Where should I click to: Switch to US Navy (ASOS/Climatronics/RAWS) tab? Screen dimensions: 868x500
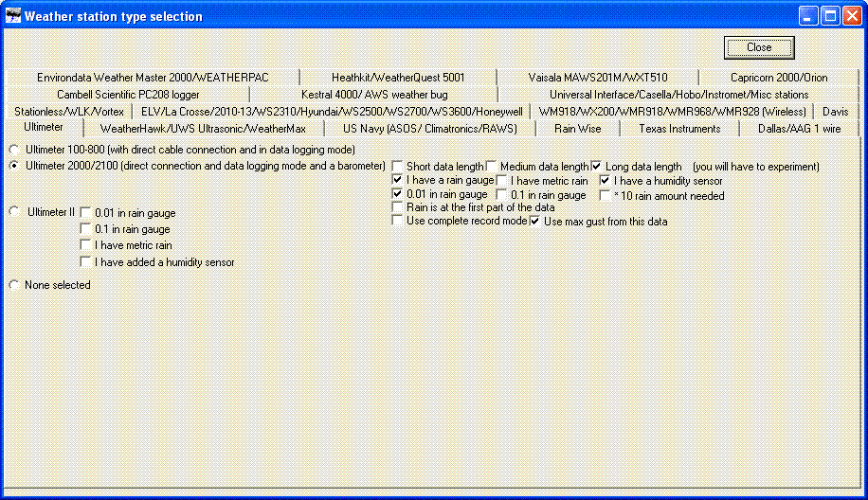tap(429, 129)
